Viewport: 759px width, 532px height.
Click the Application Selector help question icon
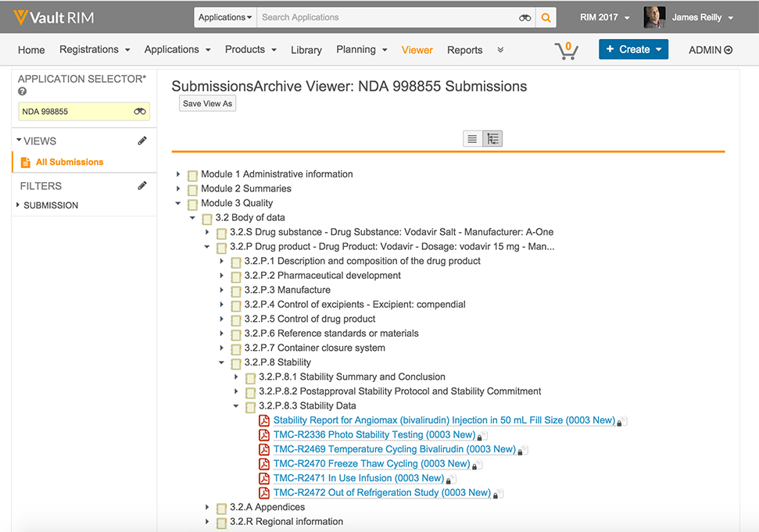click(x=23, y=92)
